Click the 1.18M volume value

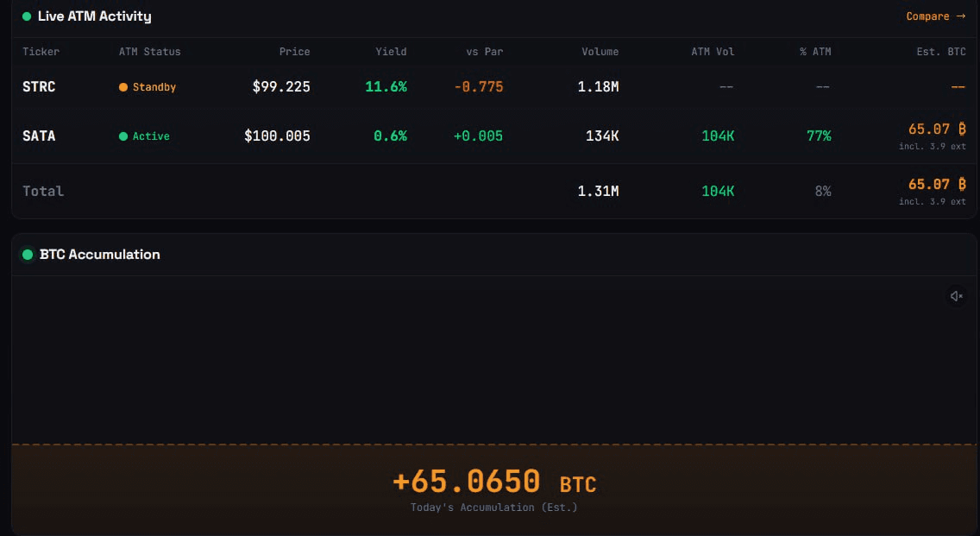598,87
